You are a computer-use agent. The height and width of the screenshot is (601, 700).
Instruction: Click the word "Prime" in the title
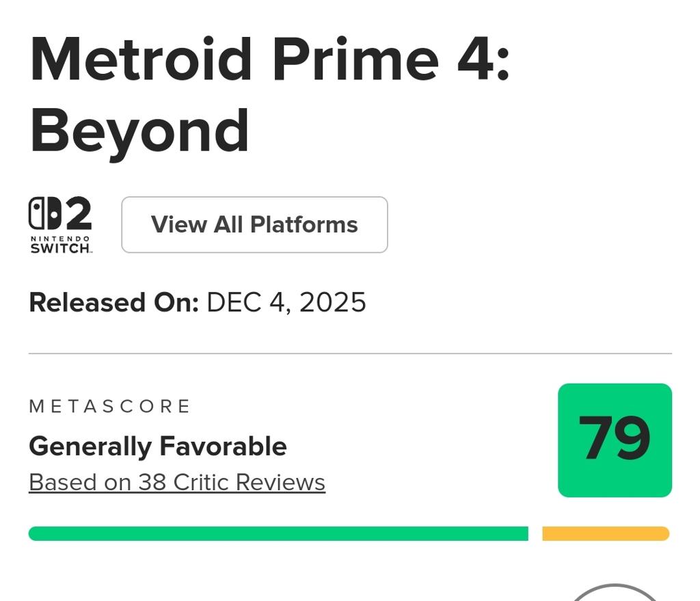[x=355, y=60]
